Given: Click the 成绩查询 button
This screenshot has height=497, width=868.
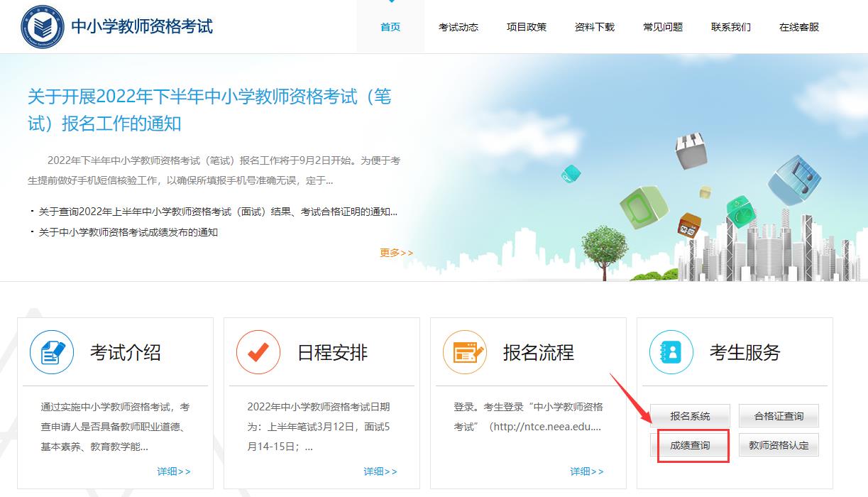Looking at the screenshot, I should click(x=690, y=444).
